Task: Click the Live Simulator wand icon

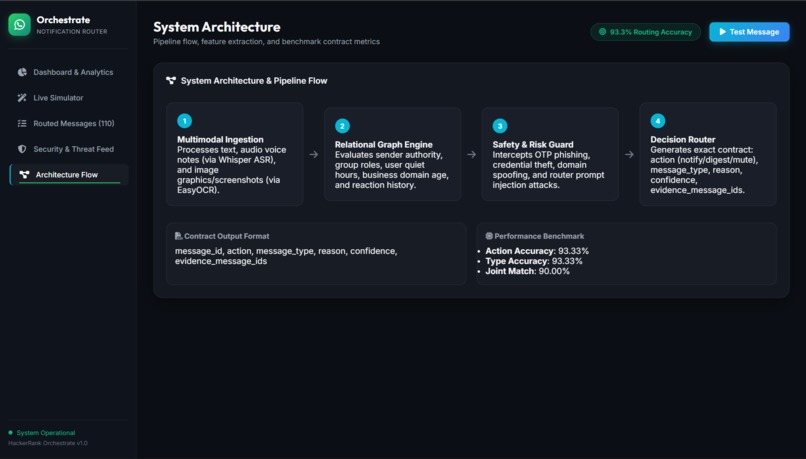Action: [x=22, y=98]
